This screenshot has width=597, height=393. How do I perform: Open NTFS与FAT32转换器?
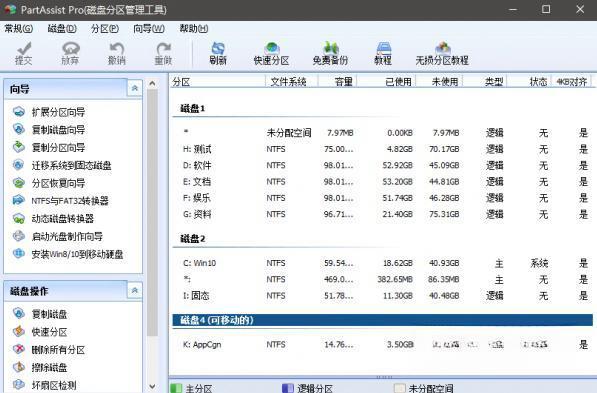(x=61, y=201)
